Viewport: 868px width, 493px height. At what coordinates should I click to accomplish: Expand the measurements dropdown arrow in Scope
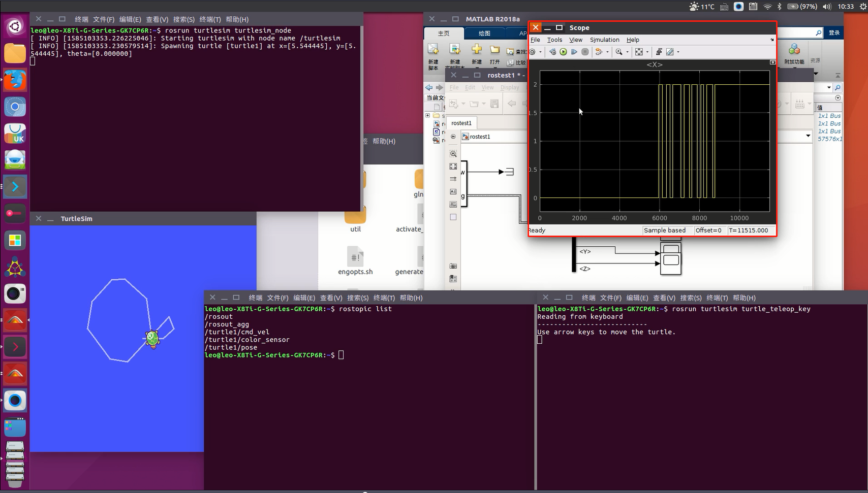(678, 52)
